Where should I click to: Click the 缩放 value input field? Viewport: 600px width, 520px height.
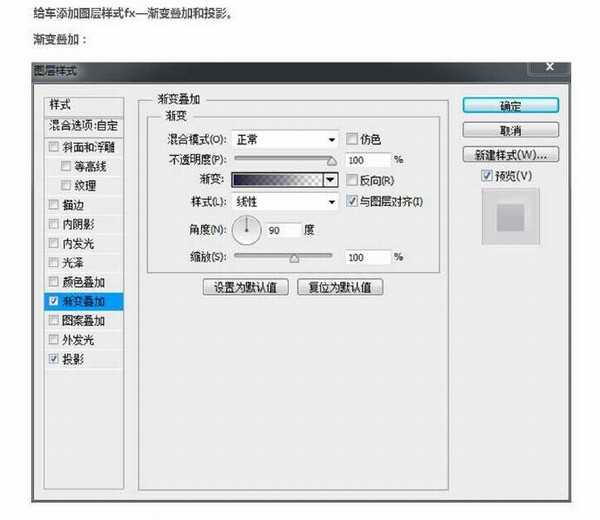[367, 257]
